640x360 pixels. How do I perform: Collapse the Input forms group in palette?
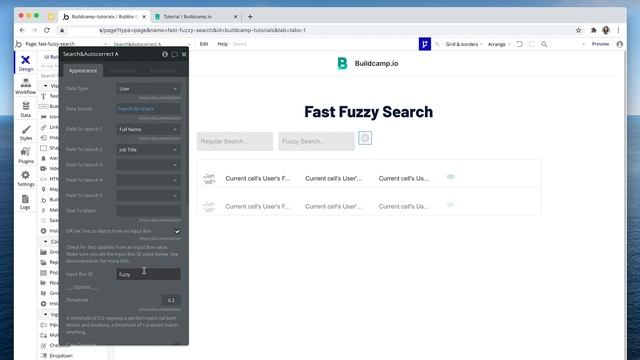(45, 314)
